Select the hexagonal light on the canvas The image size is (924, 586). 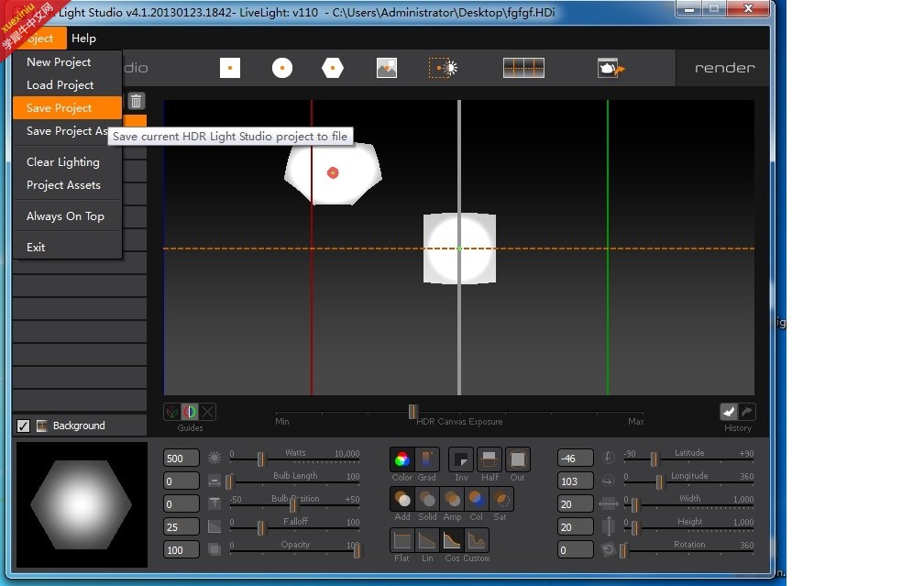click(333, 172)
